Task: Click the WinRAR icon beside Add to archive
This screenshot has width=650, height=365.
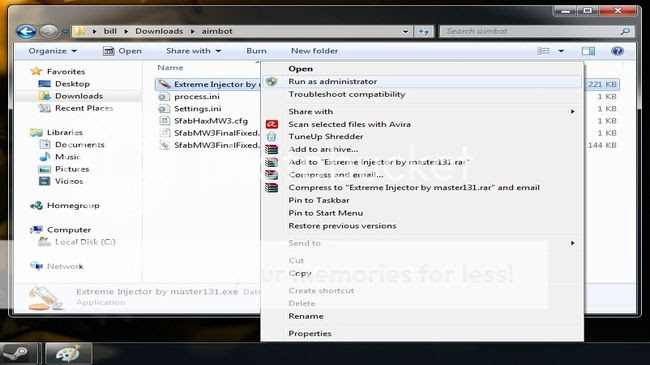Action: pyautogui.click(x=272, y=149)
